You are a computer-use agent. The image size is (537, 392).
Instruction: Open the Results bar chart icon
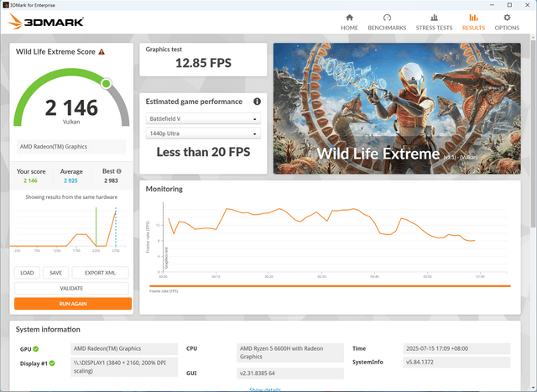pyautogui.click(x=473, y=18)
